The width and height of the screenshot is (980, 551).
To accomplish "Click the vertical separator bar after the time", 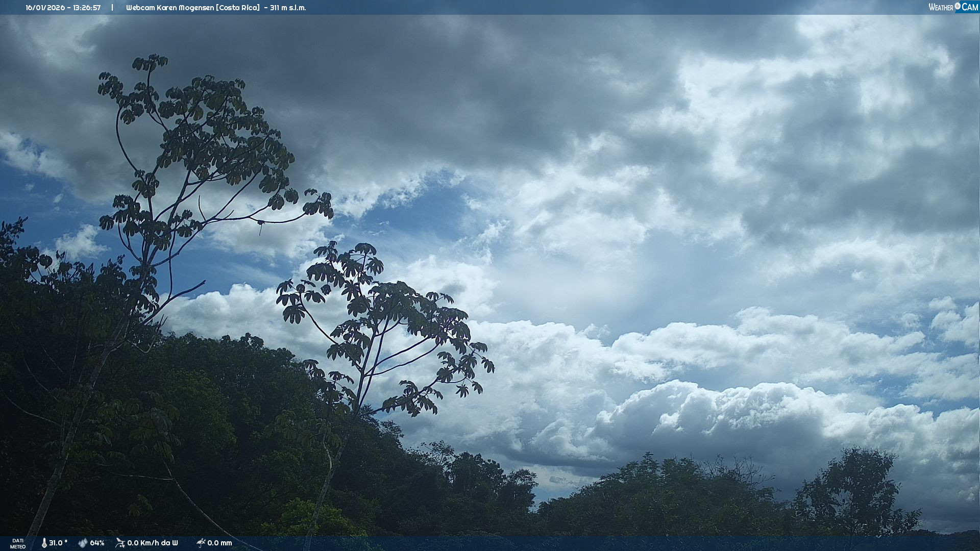I will click(x=112, y=8).
